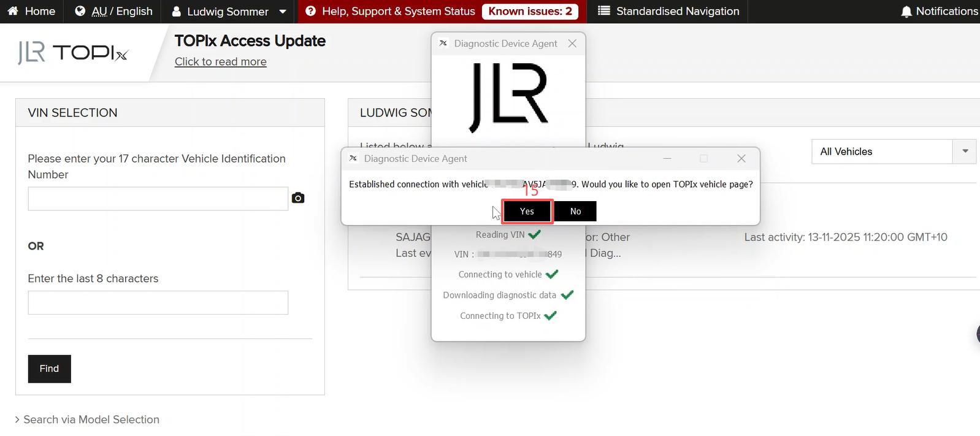Image resolution: width=980 pixels, height=436 pixels.
Task: Click the globe icon for AU / English
Action: pyautogui.click(x=80, y=11)
